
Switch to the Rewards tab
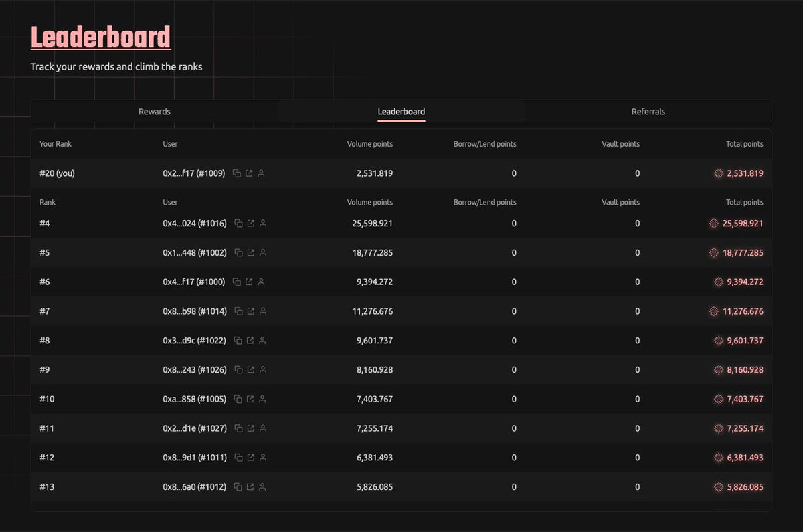[155, 112]
